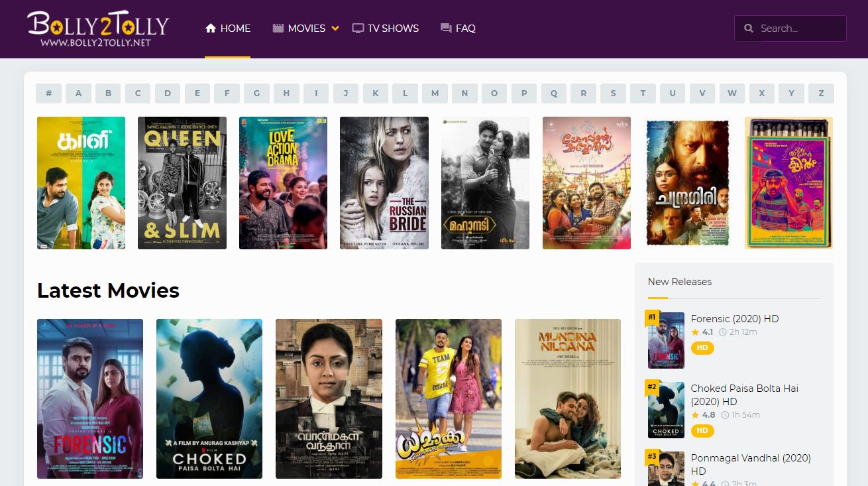Filter movies by letter Q
Viewport: 868px width, 486px height.
pyautogui.click(x=554, y=93)
